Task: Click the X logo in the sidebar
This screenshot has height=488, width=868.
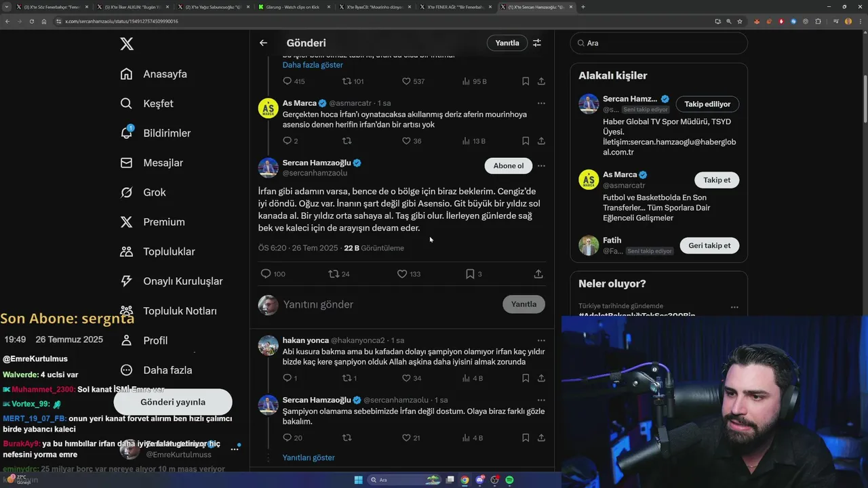Action: (x=127, y=44)
